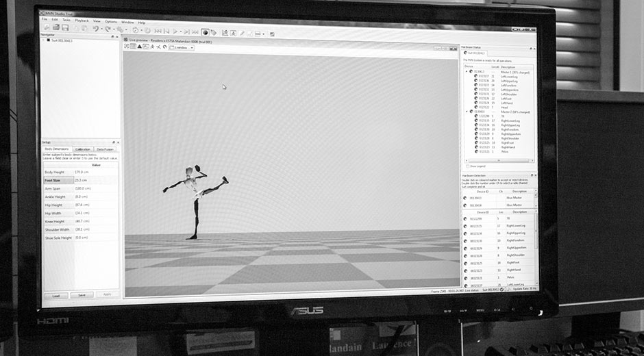Switch to the Calibration tab
The width and height of the screenshot is (644, 356).
tap(82, 149)
